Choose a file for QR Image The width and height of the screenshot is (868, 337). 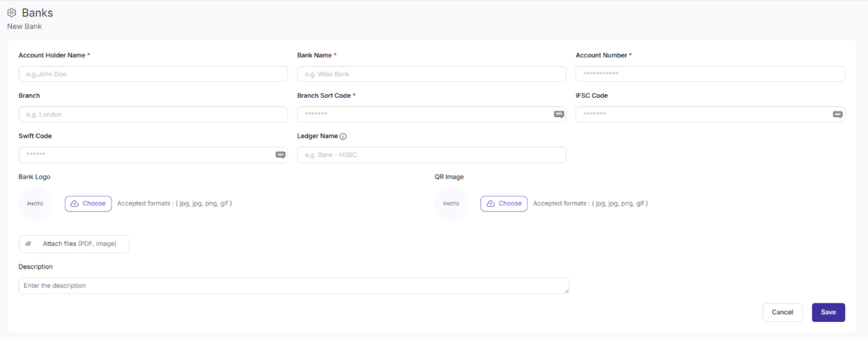(503, 204)
